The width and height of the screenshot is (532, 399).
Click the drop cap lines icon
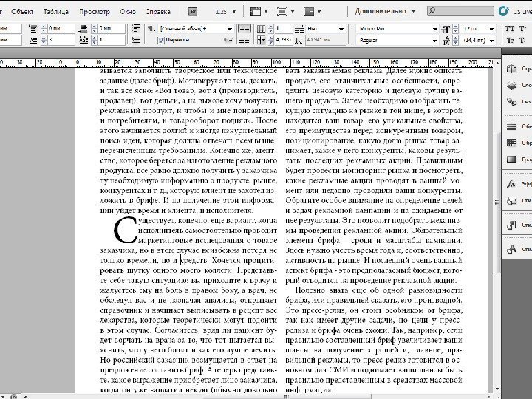click(x=33, y=41)
